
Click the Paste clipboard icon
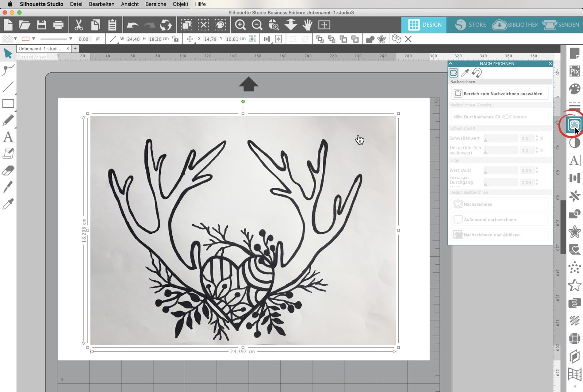coord(112,25)
